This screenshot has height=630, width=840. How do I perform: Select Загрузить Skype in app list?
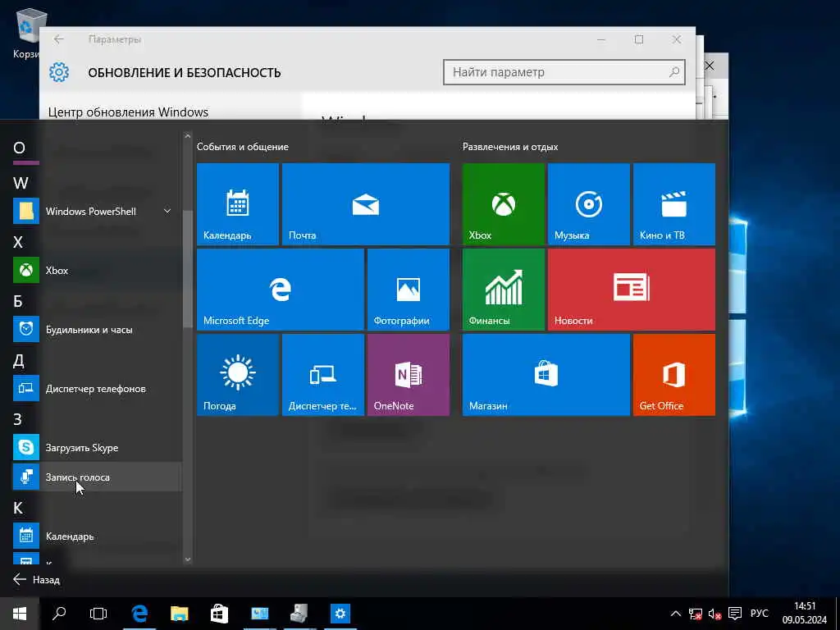[x=97, y=447]
